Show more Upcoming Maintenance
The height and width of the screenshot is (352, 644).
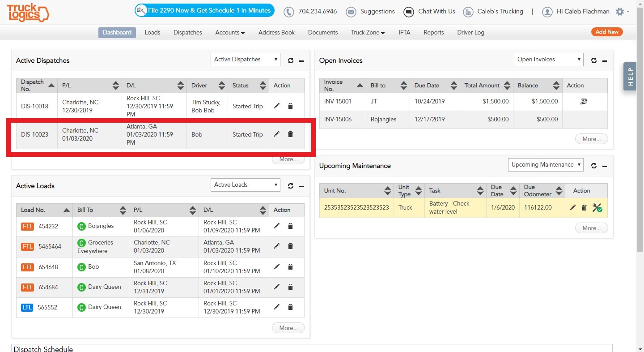[x=592, y=228]
